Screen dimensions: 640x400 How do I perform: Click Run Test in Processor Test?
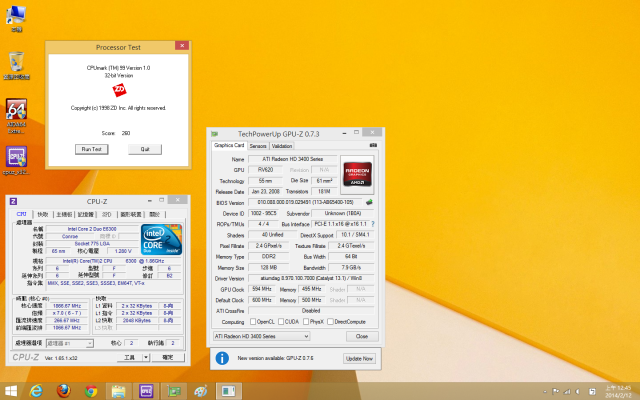coord(91,149)
